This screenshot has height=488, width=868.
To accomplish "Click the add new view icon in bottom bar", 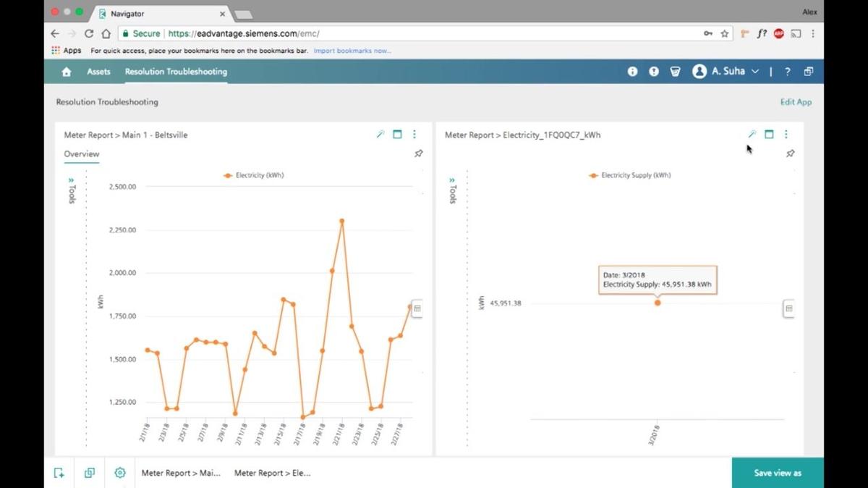I will pos(59,473).
